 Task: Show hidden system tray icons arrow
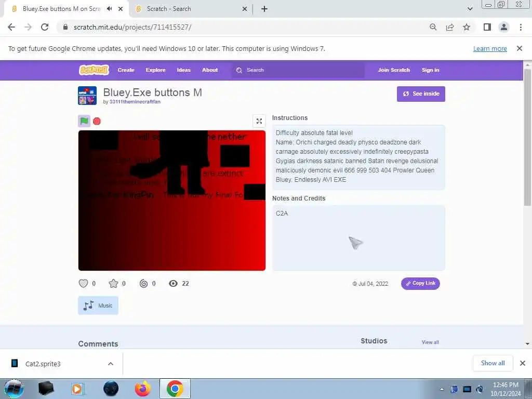point(442,389)
